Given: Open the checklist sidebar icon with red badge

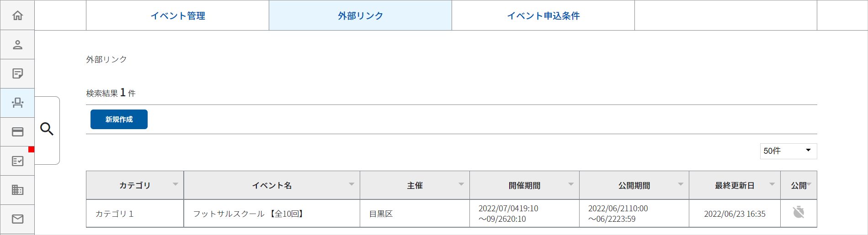Looking at the screenshot, I should coord(17,161).
